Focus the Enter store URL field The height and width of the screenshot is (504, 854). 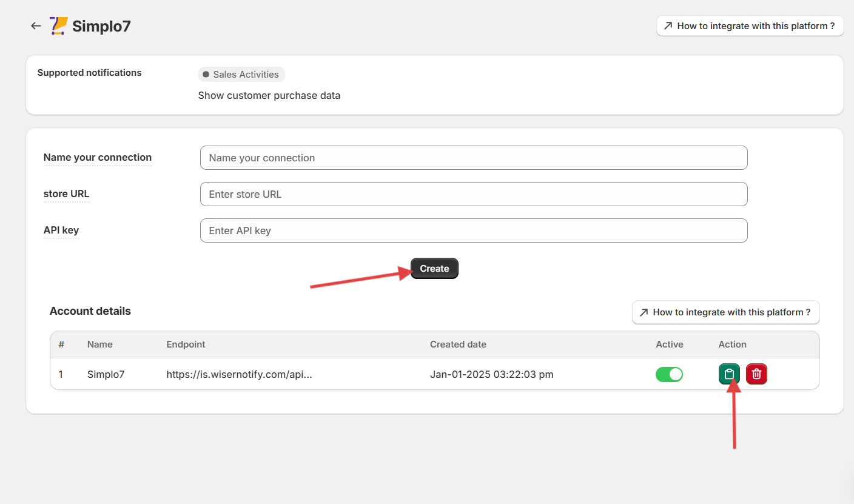click(474, 194)
